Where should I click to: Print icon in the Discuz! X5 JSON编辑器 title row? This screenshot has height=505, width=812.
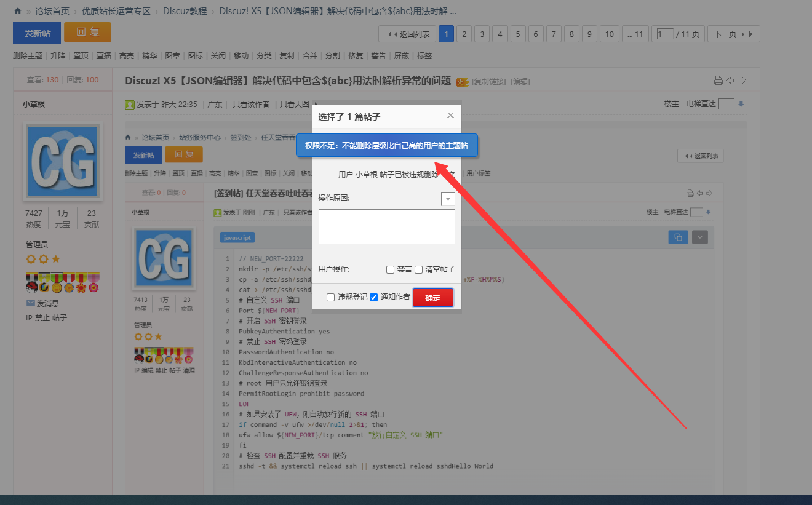click(718, 81)
